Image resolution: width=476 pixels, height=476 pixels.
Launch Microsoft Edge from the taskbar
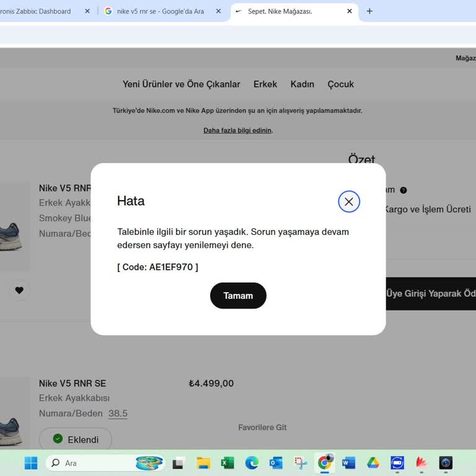252,463
